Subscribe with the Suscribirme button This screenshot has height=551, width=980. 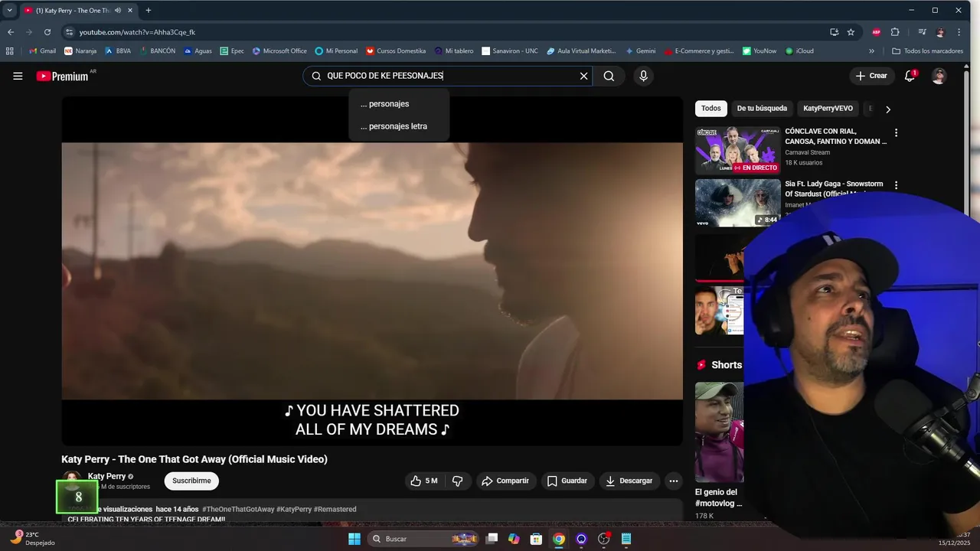[x=191, y=481]
